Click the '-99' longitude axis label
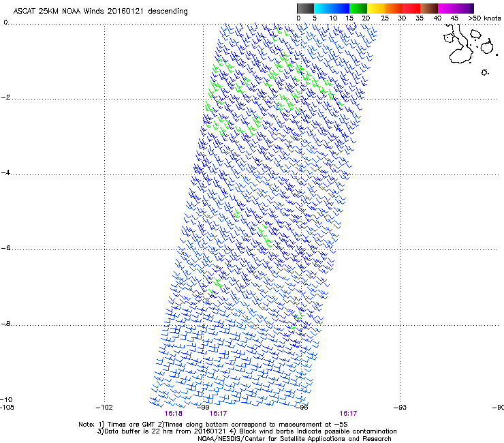The width and height of the screenshot is (504, 443). pos(203,408)
